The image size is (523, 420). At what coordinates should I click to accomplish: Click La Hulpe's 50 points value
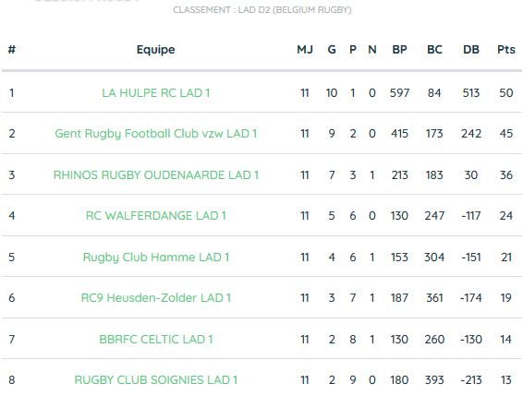(x=506, y=92)
